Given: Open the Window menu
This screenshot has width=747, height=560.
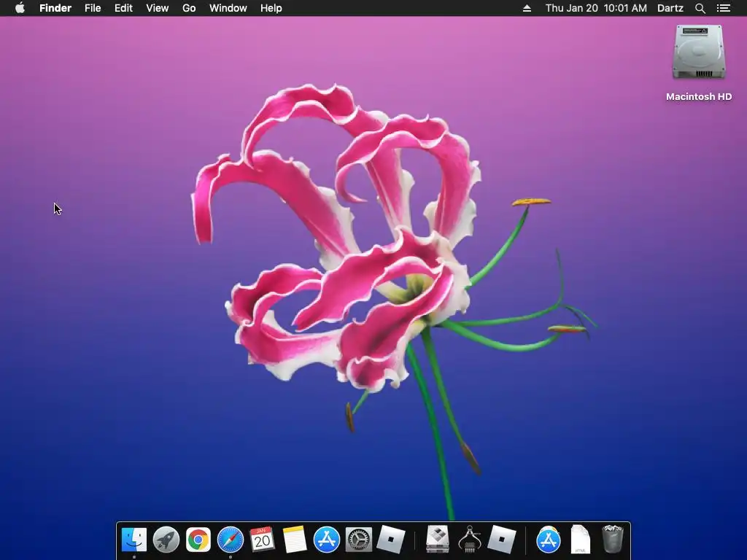Looking at the screenshot, I should 228,8.
